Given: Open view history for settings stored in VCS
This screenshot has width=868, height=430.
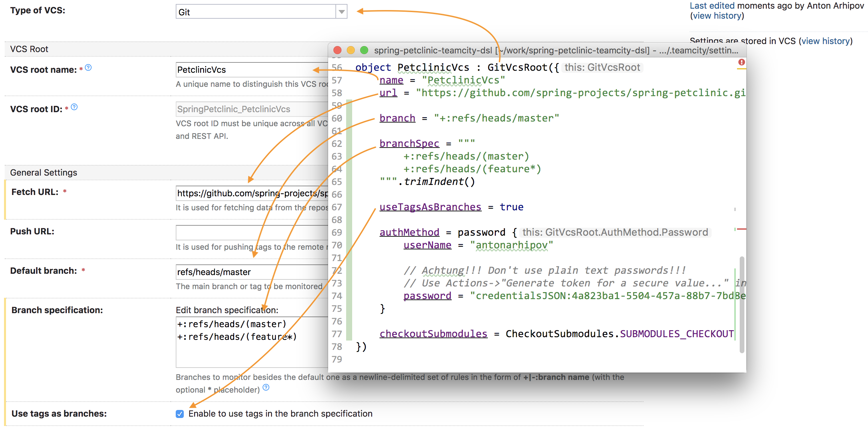Looking at the screenshot, I should click(826, 41).
